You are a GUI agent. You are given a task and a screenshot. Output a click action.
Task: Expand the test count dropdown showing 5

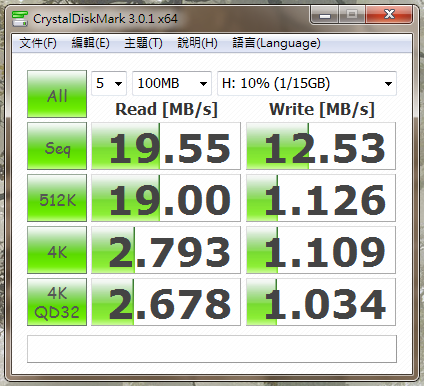coord(109,83)
